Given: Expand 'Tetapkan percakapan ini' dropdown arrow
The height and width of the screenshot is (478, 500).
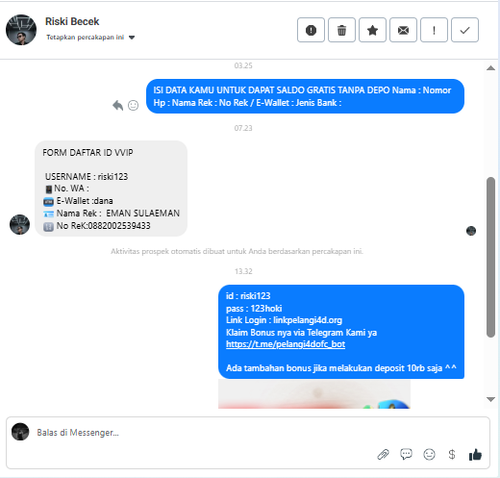Looking at the screenshot, I should 132,37.
